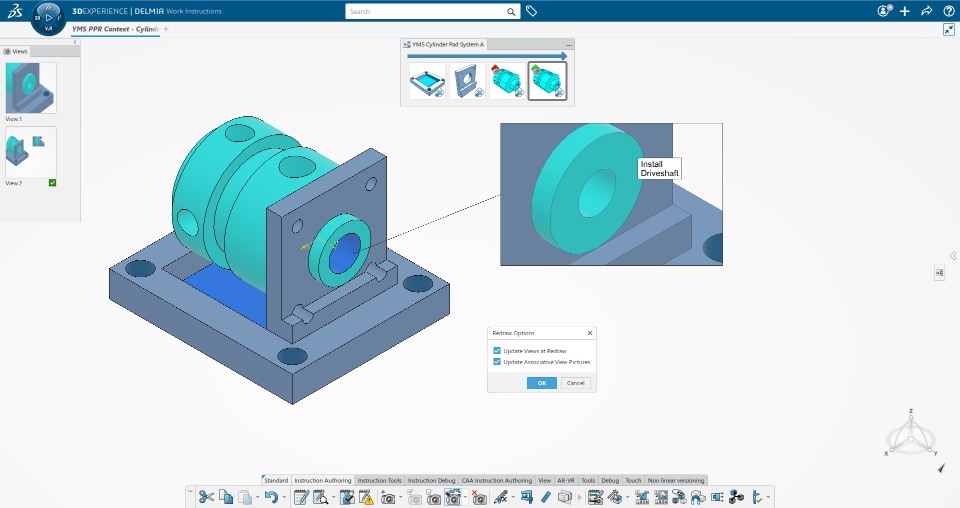Viewport: 960px width, 508px height.
Task: Click the plus add icon in top bar
Action: click(x=905, y=11)
